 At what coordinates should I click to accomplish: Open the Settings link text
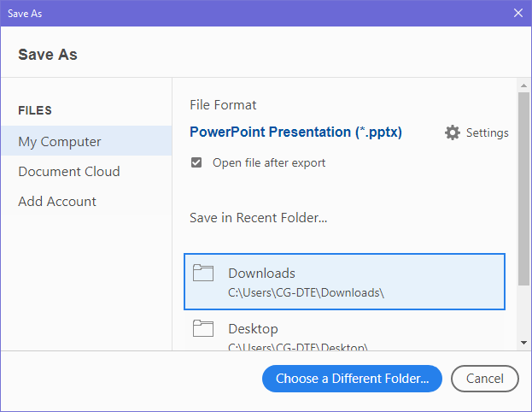point(488,132)
